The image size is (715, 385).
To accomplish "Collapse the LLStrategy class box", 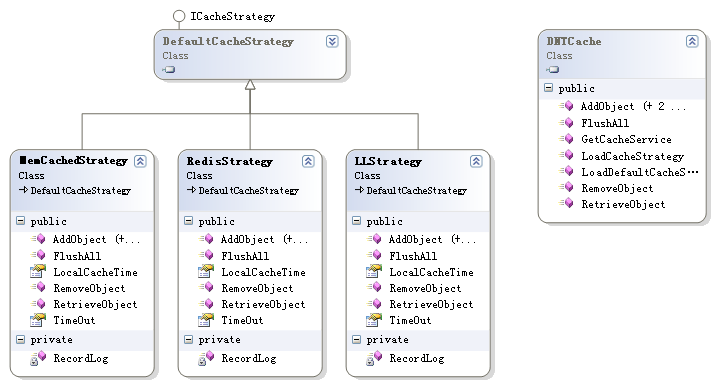I will coord(476,161).
